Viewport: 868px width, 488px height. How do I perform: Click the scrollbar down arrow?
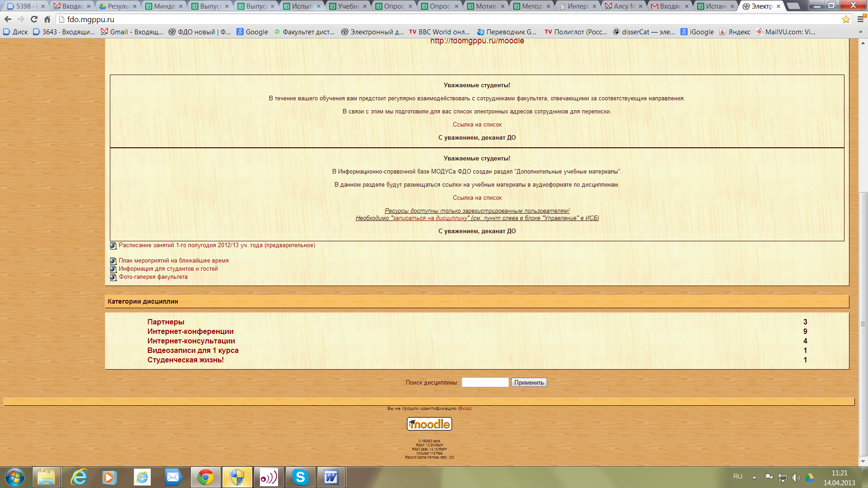(x=863, y=461)
